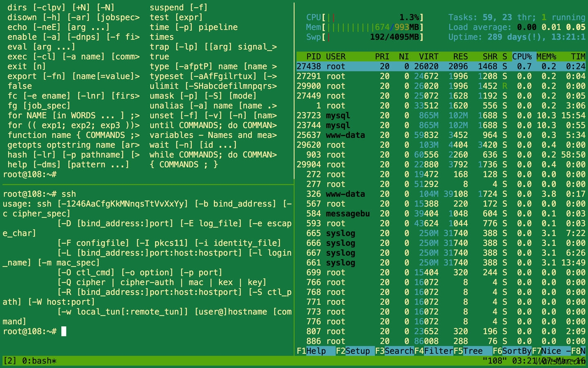Toggle F5 Tree view in htop
The image size is (588, 368).
click(468, 351)
